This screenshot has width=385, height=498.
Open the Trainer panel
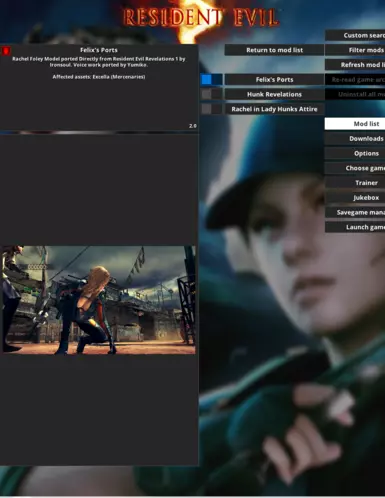(x=355, y=183)
